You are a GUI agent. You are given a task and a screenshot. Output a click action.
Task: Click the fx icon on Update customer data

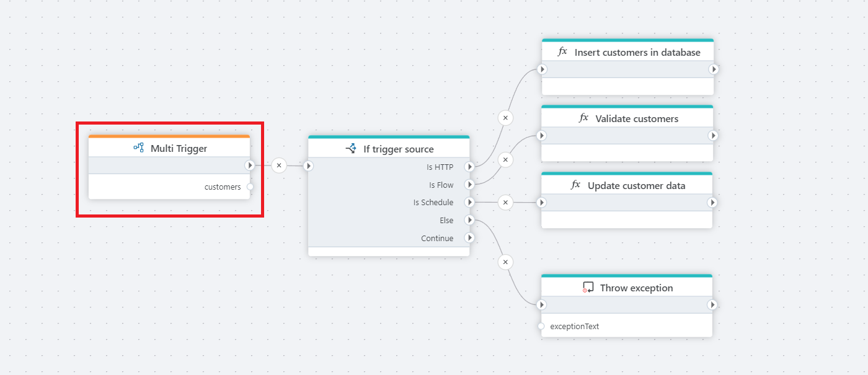576,185
